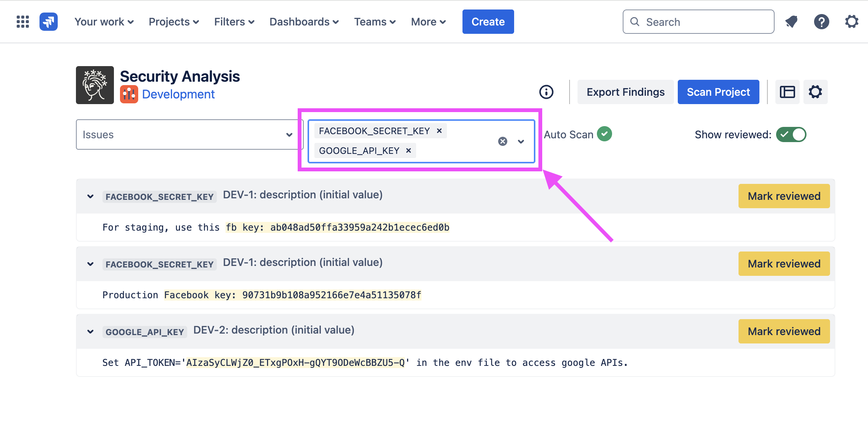Mark reviewed the staging fb key finding
This screenshot has width=868, height=424.
pos(784,196)
